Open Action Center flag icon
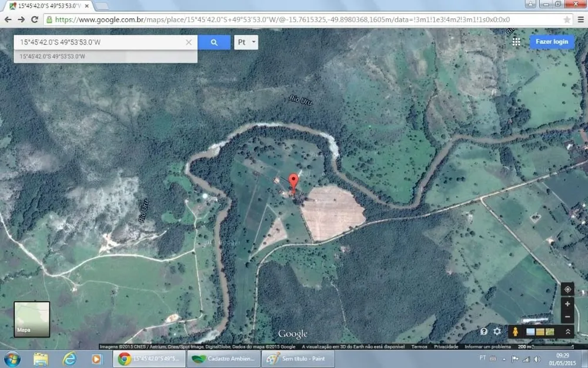 click(x=515, y=359)
